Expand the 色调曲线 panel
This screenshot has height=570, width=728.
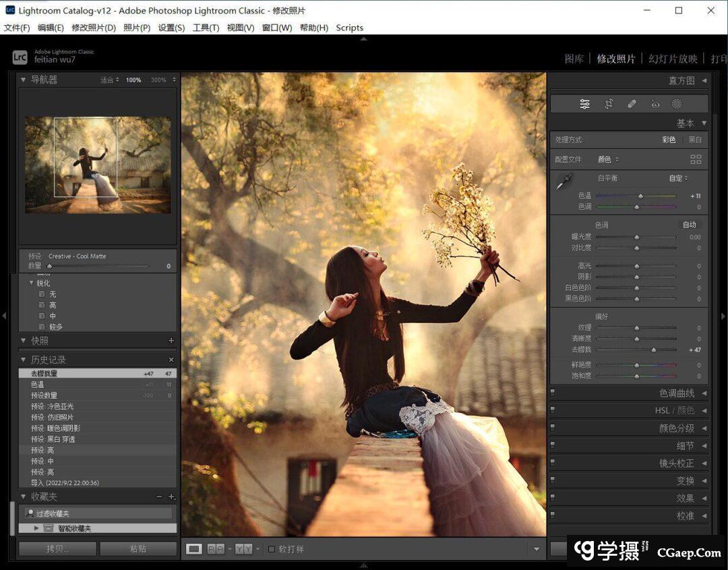point(677,393)
